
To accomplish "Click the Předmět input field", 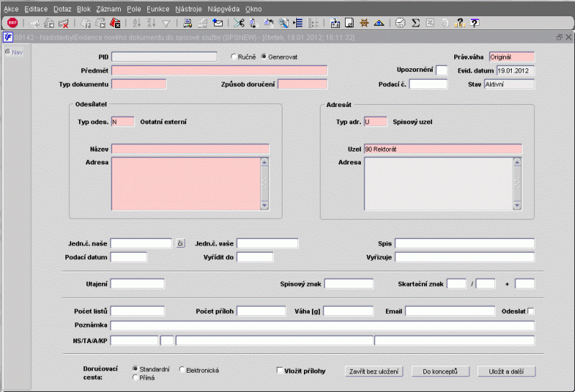I will (x=219, y=70).
